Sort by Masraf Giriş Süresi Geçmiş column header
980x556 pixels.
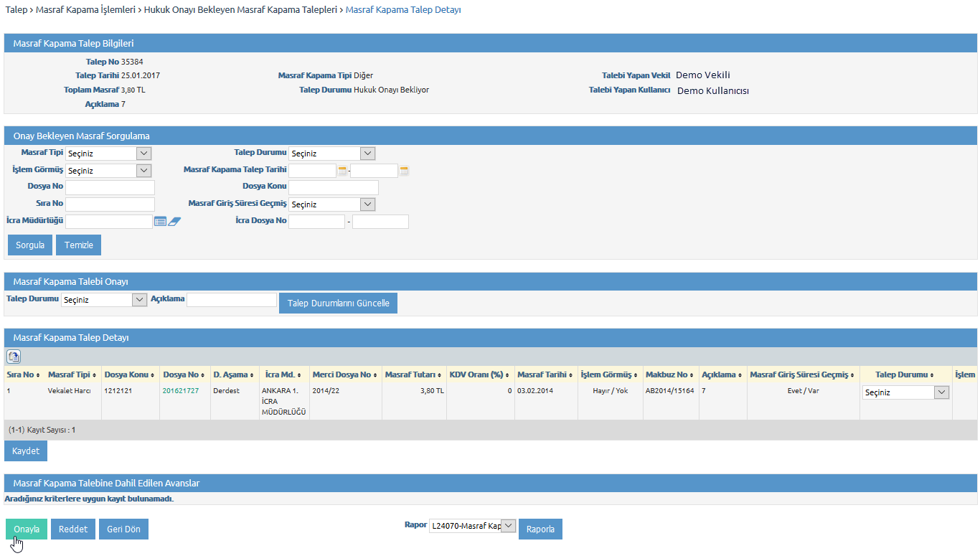[802, 374]
